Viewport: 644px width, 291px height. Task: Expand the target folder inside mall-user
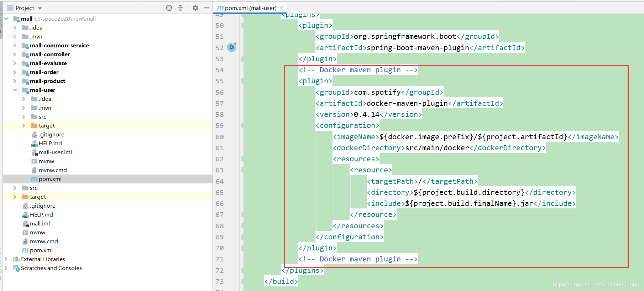click(23, 125)
